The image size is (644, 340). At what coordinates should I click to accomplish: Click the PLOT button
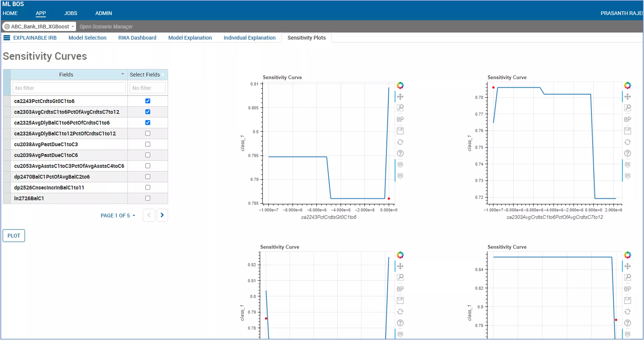[x=13, y=236]
